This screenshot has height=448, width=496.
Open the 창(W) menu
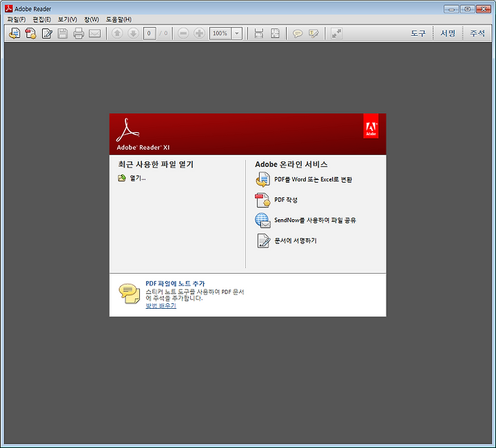click(92, 19)
